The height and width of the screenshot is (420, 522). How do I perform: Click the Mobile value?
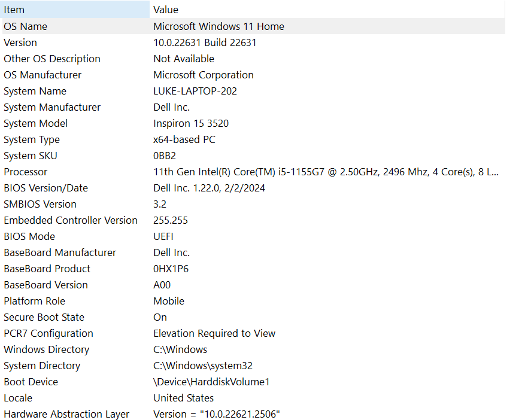[169, 301]
